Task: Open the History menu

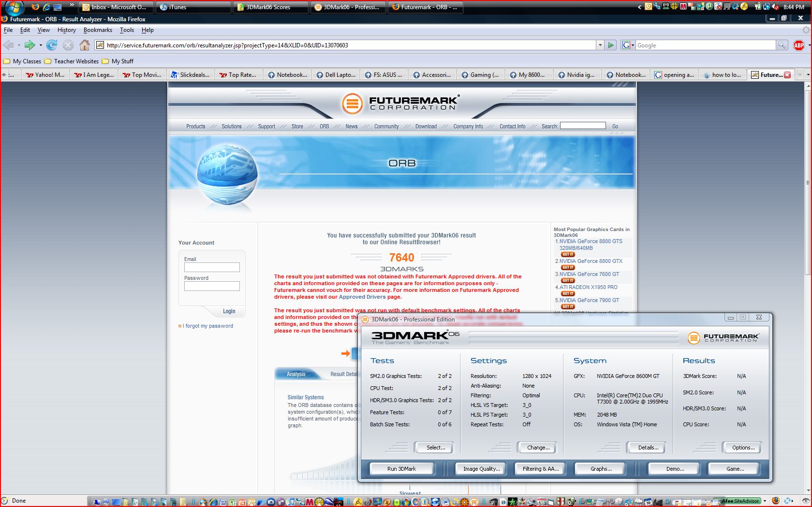Action: 67,30
